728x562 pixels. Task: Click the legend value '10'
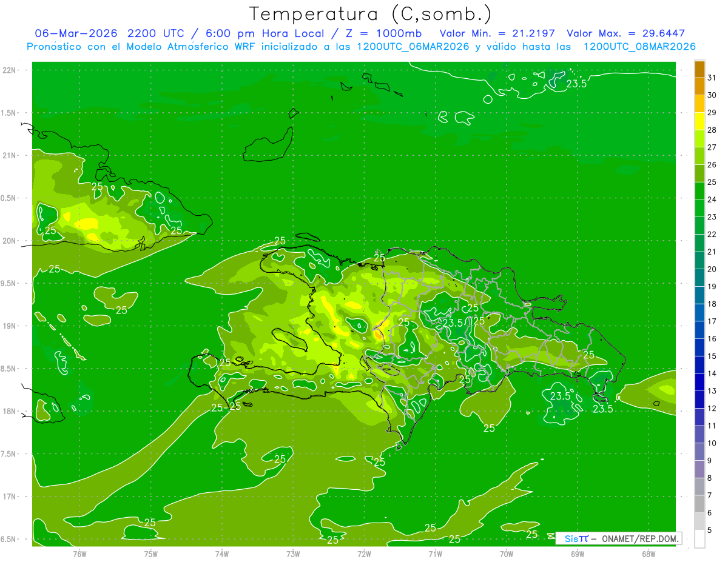712,443
